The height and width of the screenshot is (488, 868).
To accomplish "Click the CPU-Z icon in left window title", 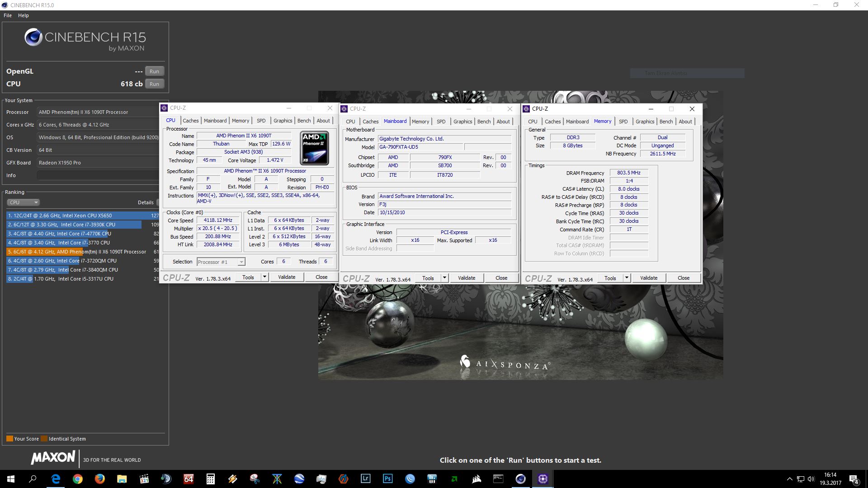I will click(164, 108).
